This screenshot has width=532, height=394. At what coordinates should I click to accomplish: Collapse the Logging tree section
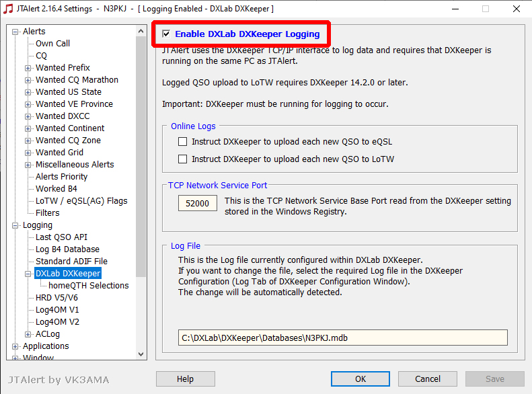tap(15, 225)
